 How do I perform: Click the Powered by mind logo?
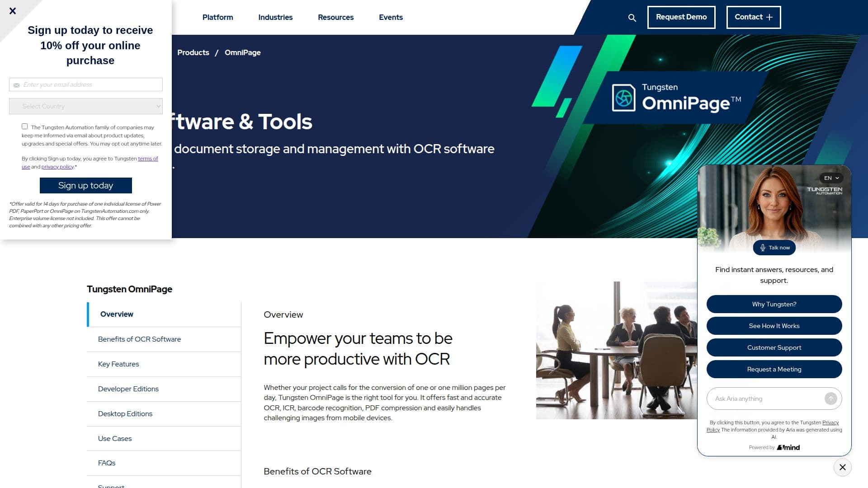point(788,447)
